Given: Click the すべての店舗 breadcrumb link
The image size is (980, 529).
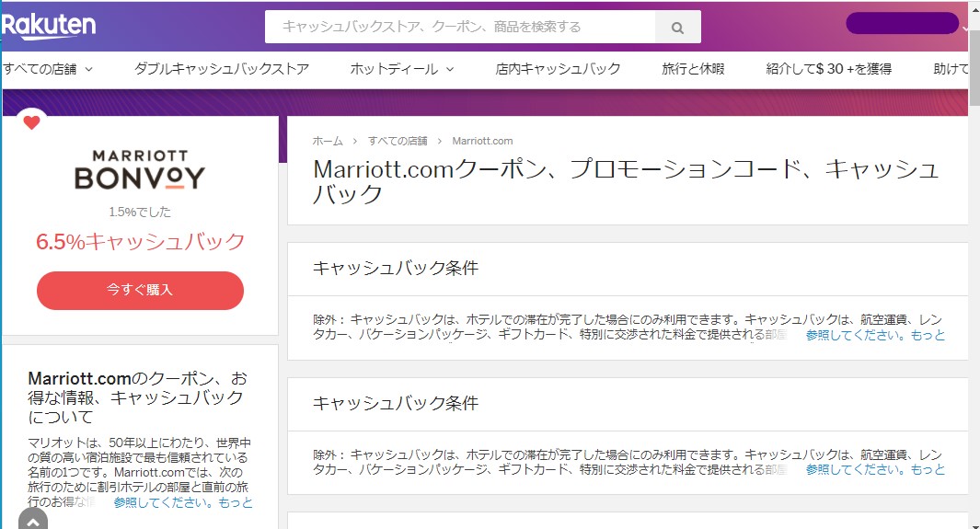Looking at the screenshot, I should pos(398,141).
